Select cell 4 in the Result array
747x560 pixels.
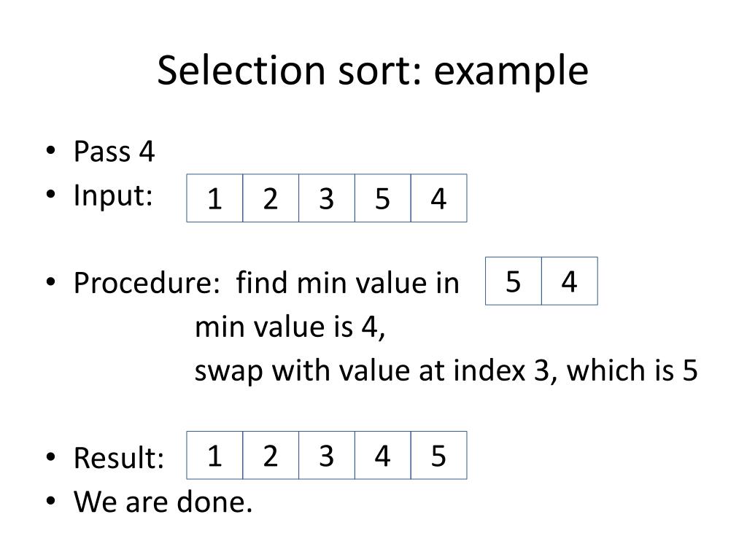tap(383, 456)
